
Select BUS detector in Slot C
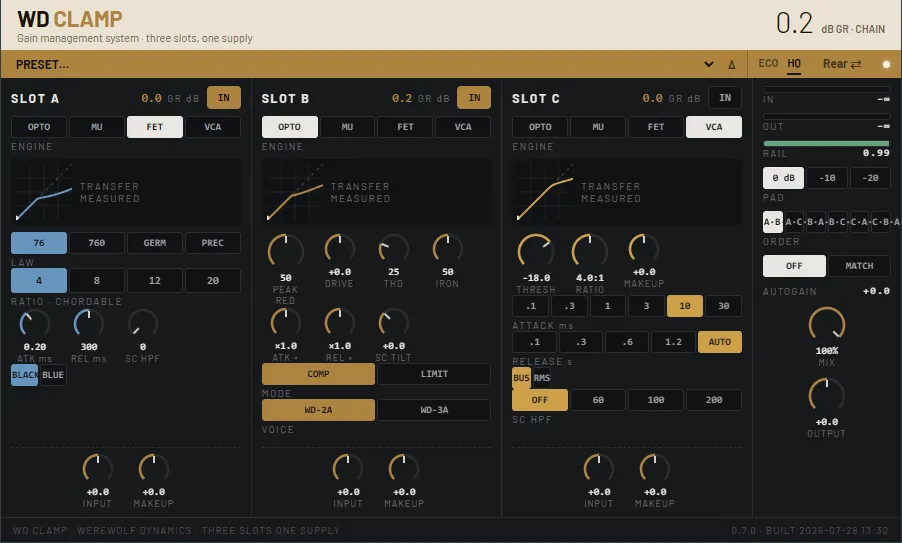521,378
